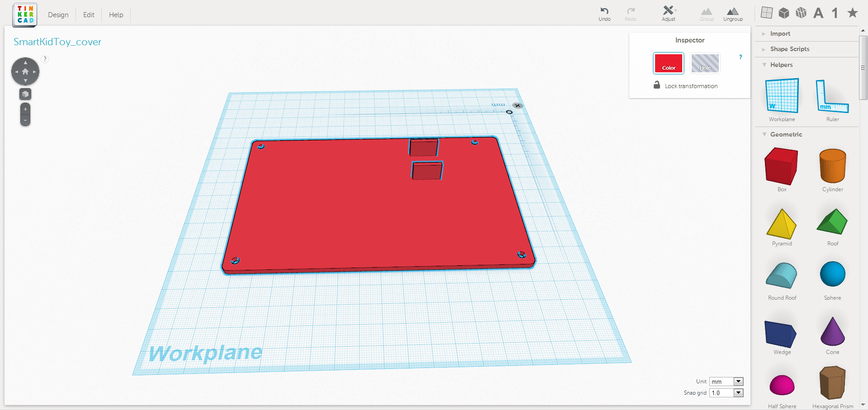Select the solid cube icon in top bar

tap(784, 13)
